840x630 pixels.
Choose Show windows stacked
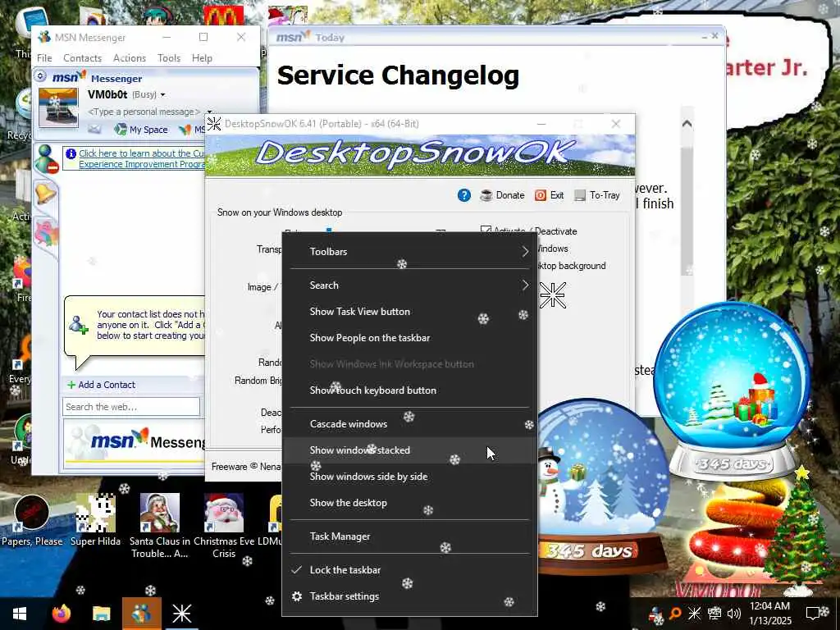click(x=410, y=450)
